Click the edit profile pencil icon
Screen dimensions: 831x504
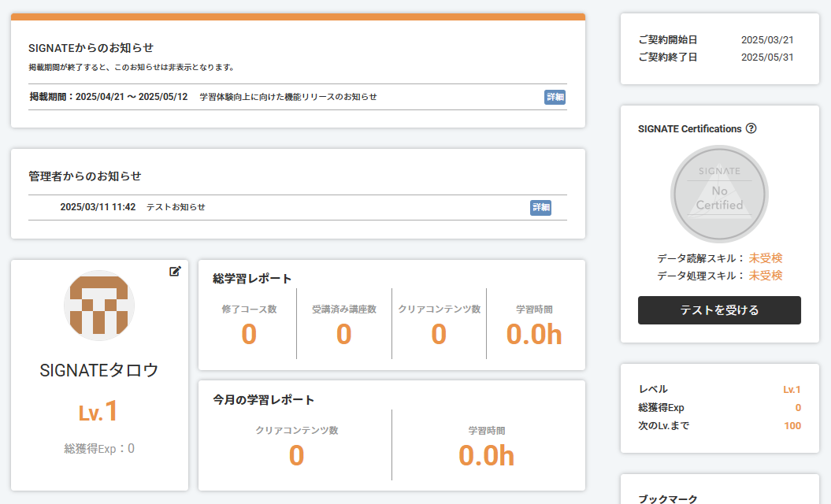click(175, 272)
